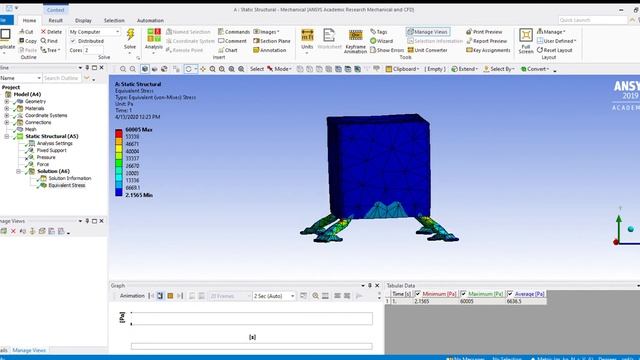Viewport: 640px width, 360px height.
Task: Expand the Geometry tree node
Action: pos(7,101)
